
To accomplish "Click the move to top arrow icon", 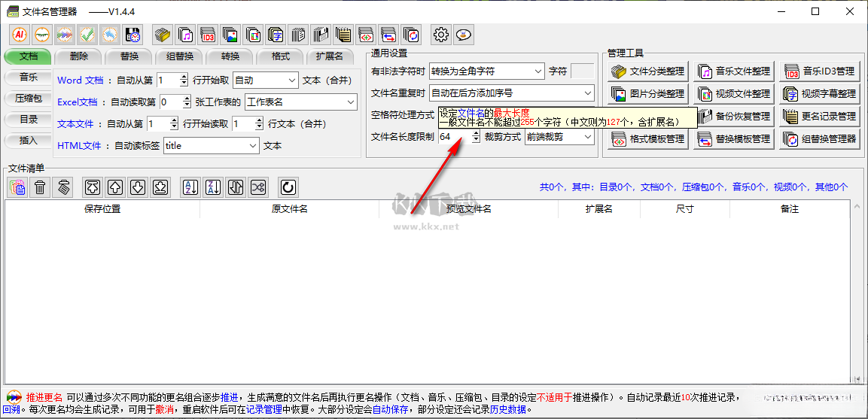I will click(93, 187).
